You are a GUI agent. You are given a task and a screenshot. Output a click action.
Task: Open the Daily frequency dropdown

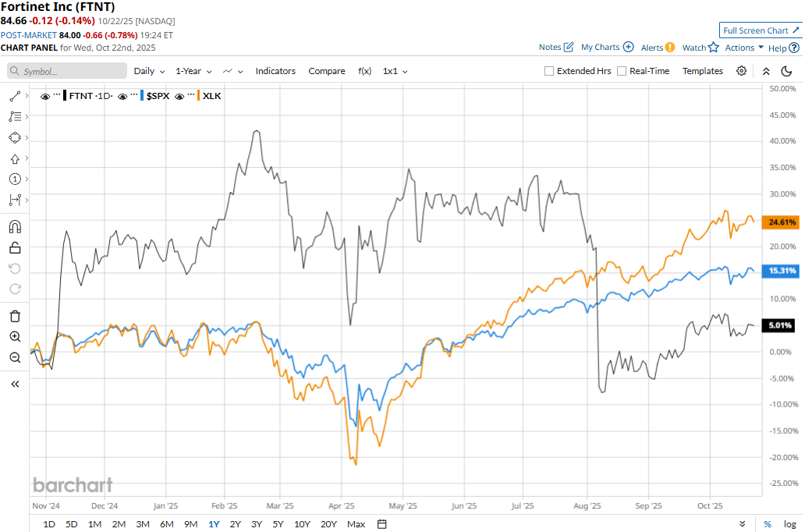click(x=150, y=71)
